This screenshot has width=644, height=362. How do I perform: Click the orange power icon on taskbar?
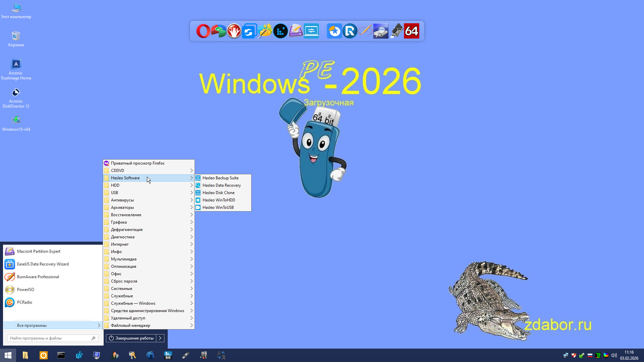44,355
